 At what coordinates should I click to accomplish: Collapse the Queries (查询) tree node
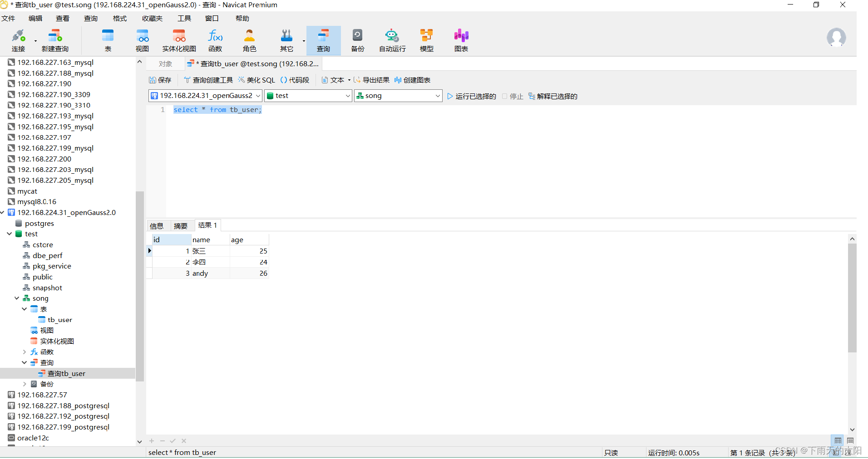25,363
